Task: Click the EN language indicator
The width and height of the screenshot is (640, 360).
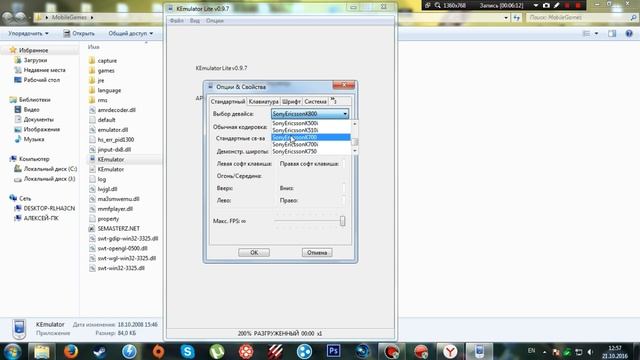Action: click(x=531, y=351)
